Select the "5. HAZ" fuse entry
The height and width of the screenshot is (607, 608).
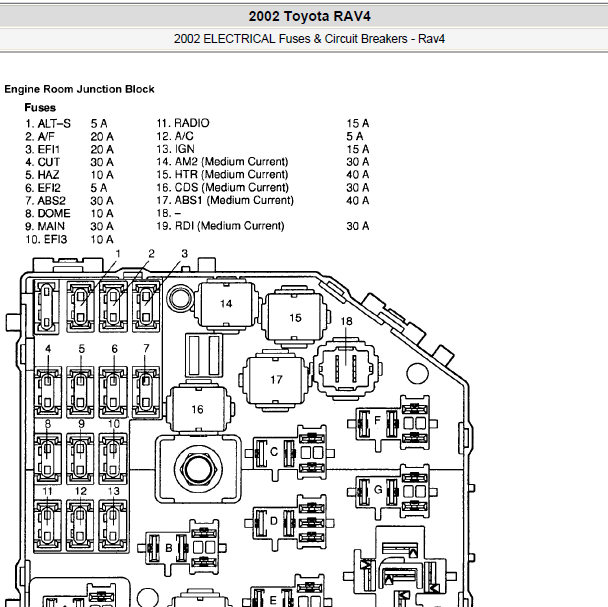42,175
